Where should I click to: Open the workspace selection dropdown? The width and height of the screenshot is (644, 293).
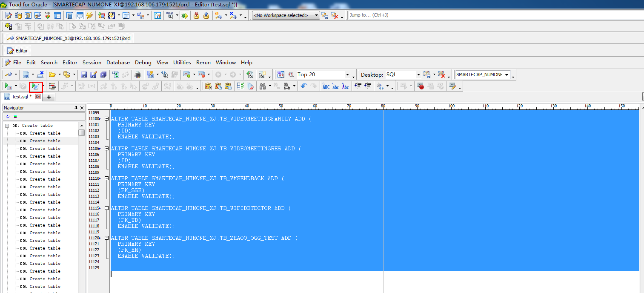click(316, 15)
